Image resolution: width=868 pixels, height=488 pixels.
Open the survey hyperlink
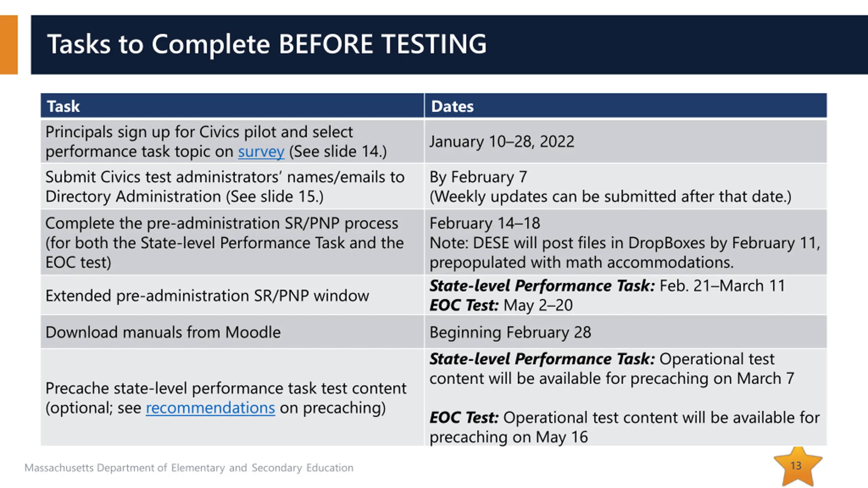(x=261, y=151)
